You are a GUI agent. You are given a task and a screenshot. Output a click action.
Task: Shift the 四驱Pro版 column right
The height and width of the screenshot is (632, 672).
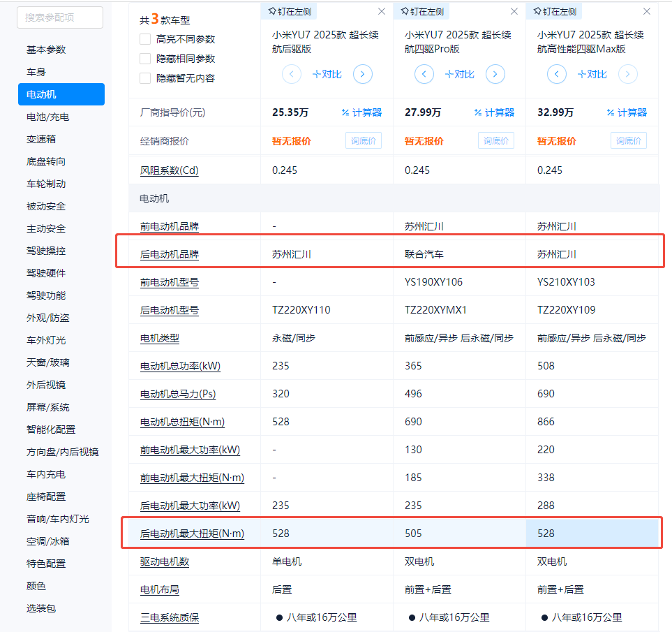[x=495, y=74]
